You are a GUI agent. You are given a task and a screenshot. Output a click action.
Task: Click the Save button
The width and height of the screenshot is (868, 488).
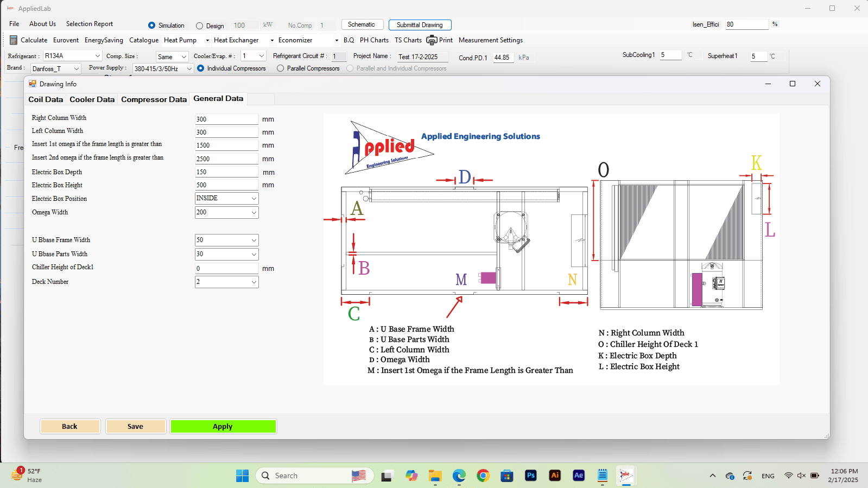tap(135, 427)
